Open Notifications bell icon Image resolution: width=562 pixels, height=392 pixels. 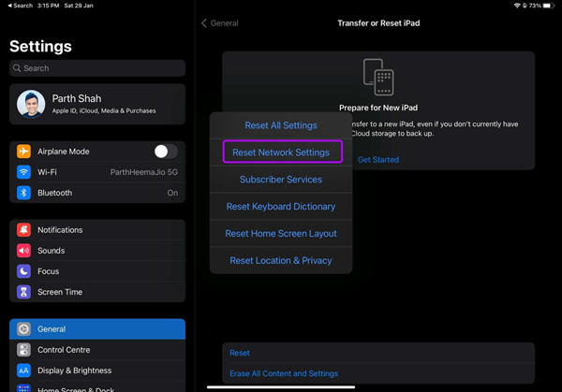[x=23, y=230]
